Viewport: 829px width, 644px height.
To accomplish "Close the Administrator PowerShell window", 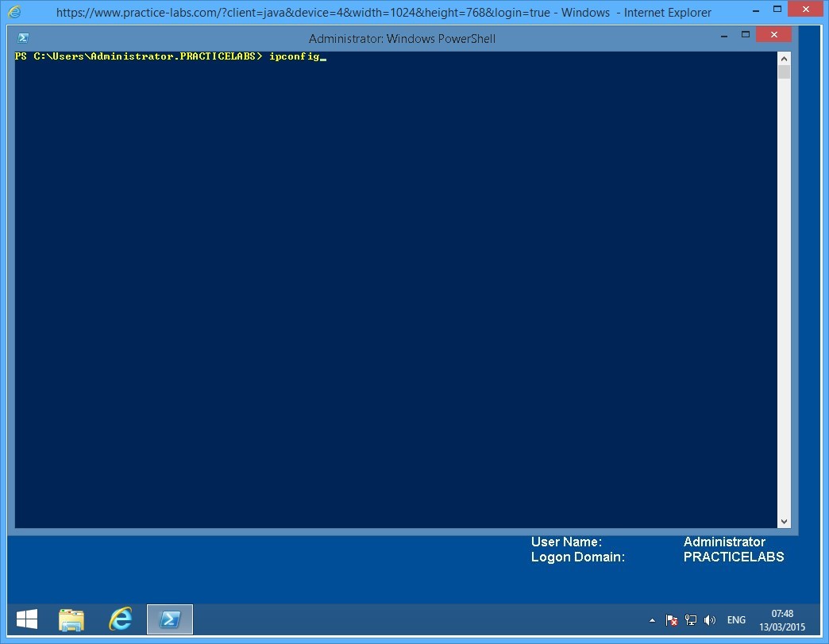I will 773,36.
